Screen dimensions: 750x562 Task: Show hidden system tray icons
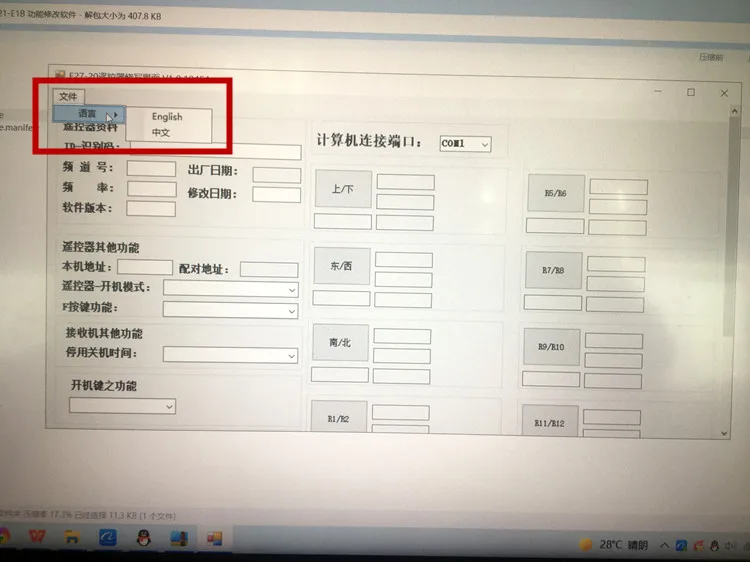(665, 545)
